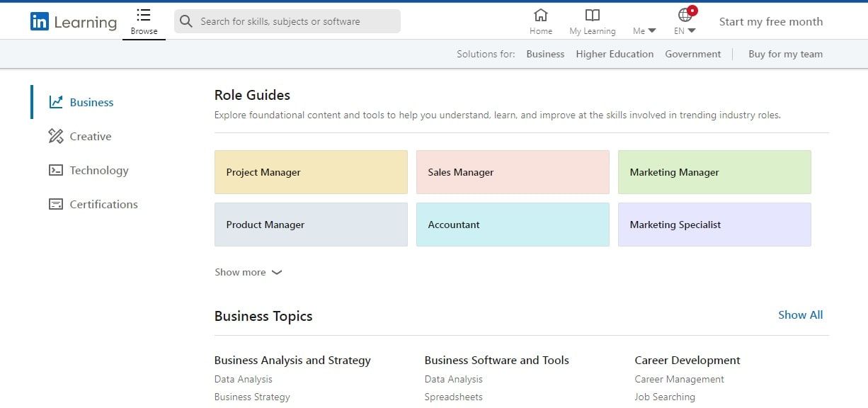
Task: Select Business category in sidebar
Action: (x=91, y=102)
